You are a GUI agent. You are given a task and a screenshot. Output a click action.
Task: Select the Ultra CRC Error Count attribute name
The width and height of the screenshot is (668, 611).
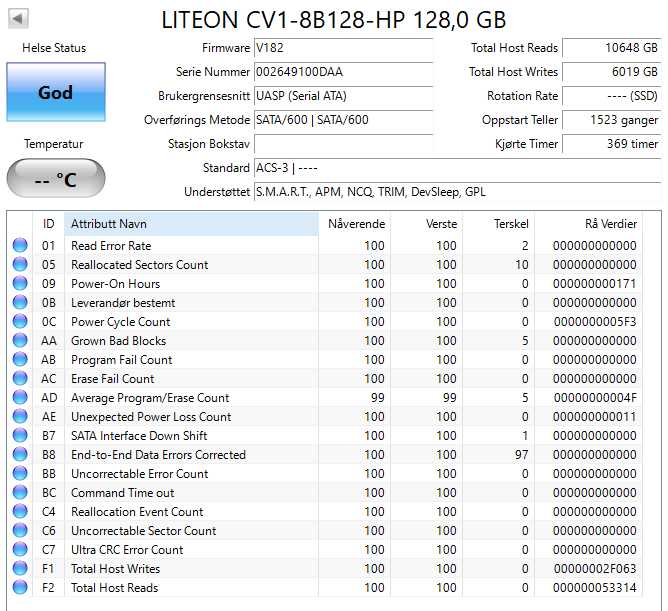[x=127, y=550]
